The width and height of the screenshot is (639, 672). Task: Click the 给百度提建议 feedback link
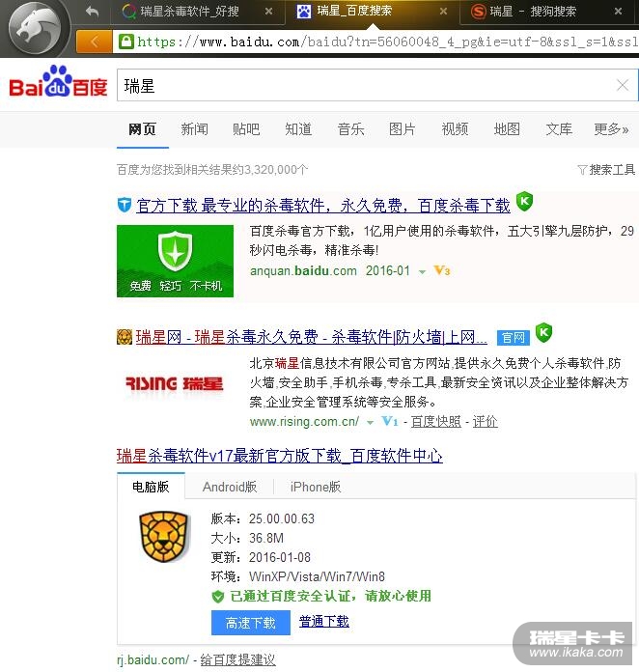point(237,660)
